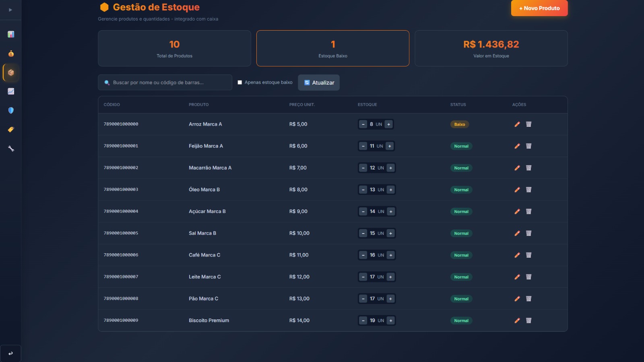
Task: Open the money bag cashier icon in sidebar
Action: click(11, 54)
